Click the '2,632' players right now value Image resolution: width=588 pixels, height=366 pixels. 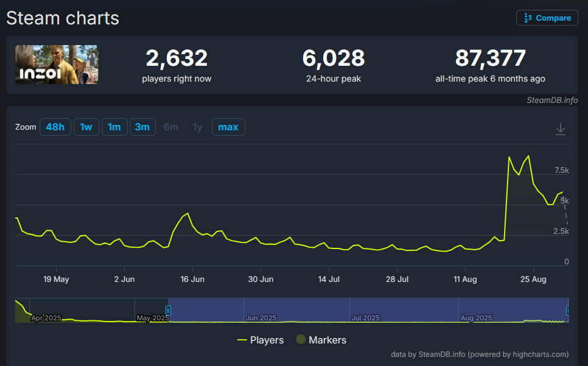tap(177, 58)
